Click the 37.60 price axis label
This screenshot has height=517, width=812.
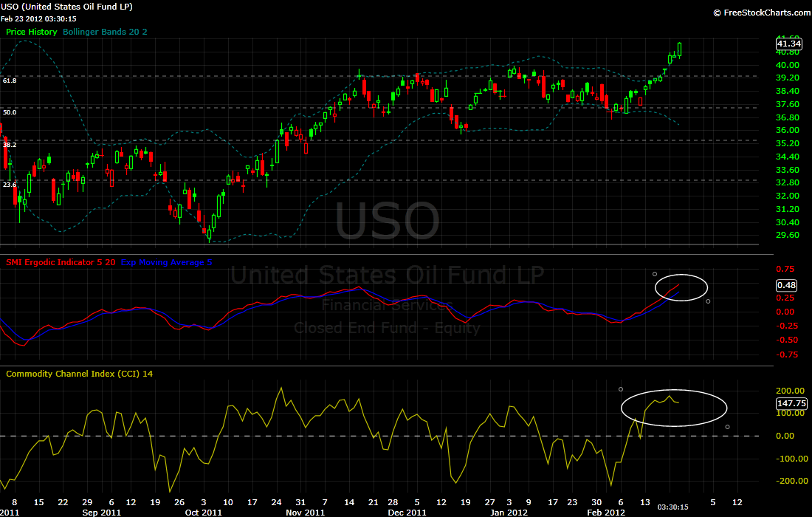(x=788, y=104)
